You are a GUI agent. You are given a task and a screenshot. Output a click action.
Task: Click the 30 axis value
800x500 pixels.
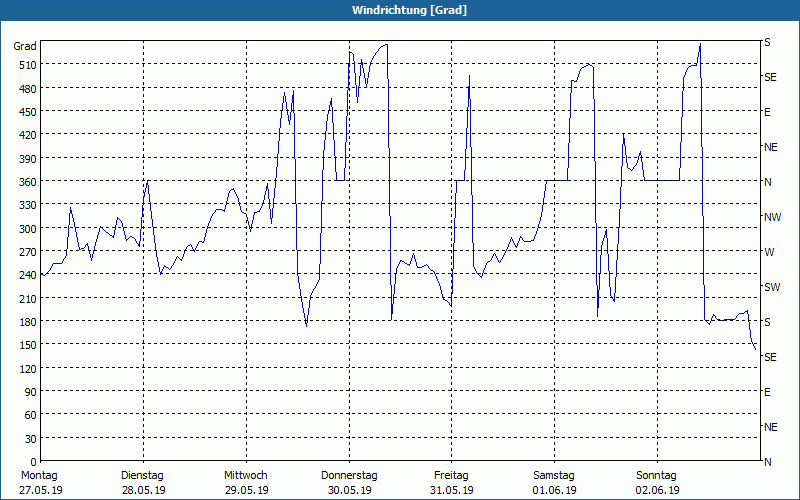pyautogui.click(x=31, y=439)
